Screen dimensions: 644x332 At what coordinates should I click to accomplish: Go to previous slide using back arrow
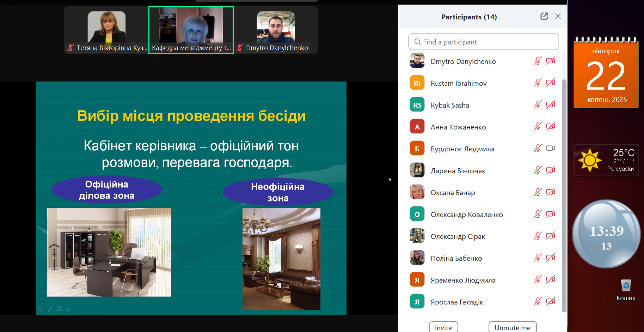click(41, 309)
